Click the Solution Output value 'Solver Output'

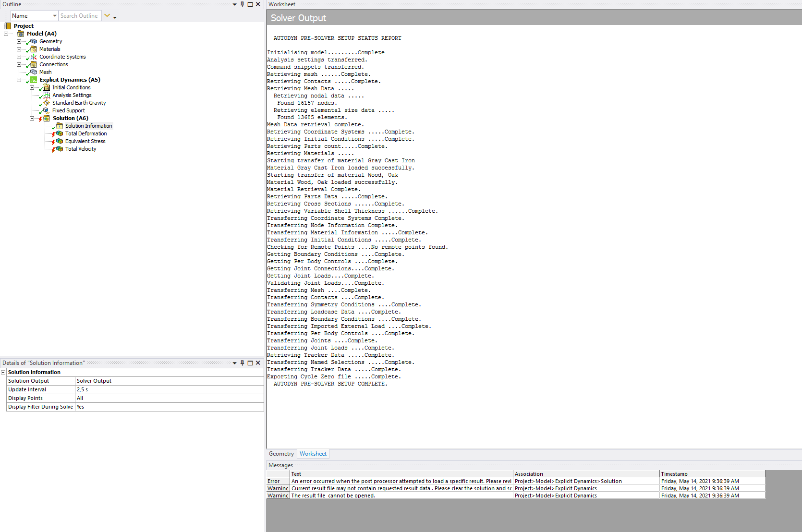[x=170, y=381]
